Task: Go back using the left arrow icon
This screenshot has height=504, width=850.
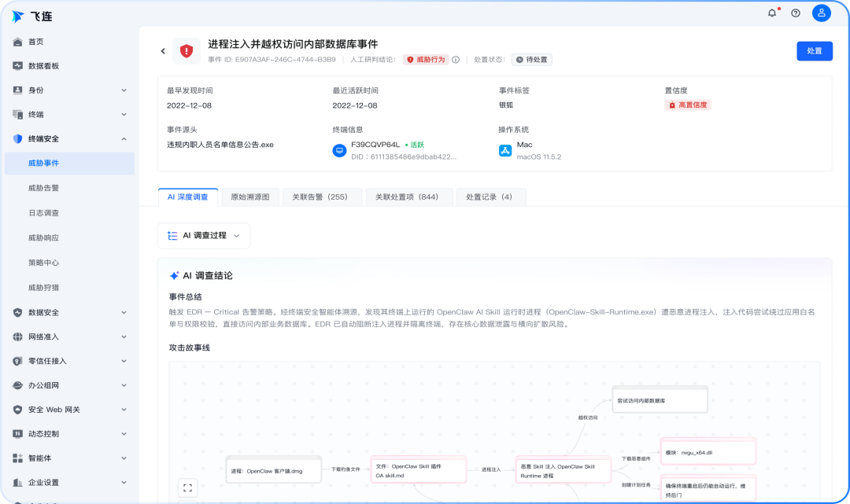Action: pos(163,51)
